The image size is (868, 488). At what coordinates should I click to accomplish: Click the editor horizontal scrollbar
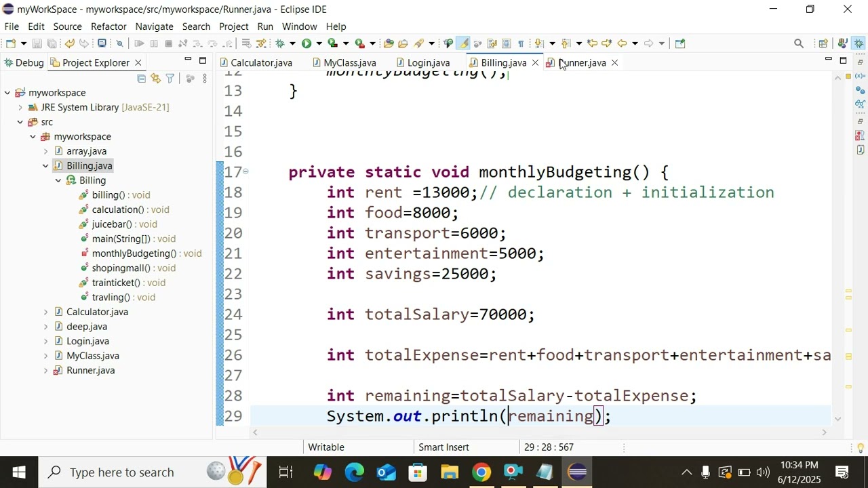[540, 432]
